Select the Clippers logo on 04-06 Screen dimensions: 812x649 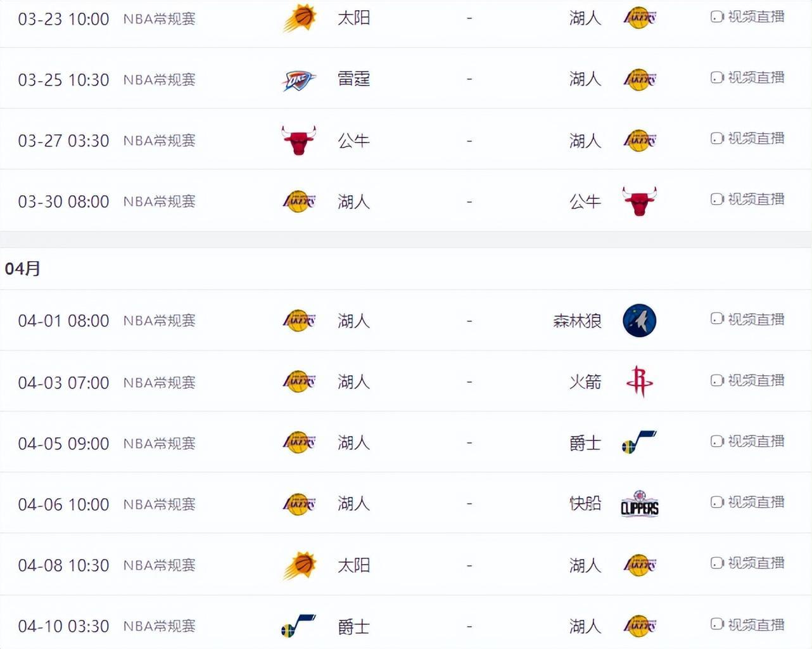(x=638, y=504)
